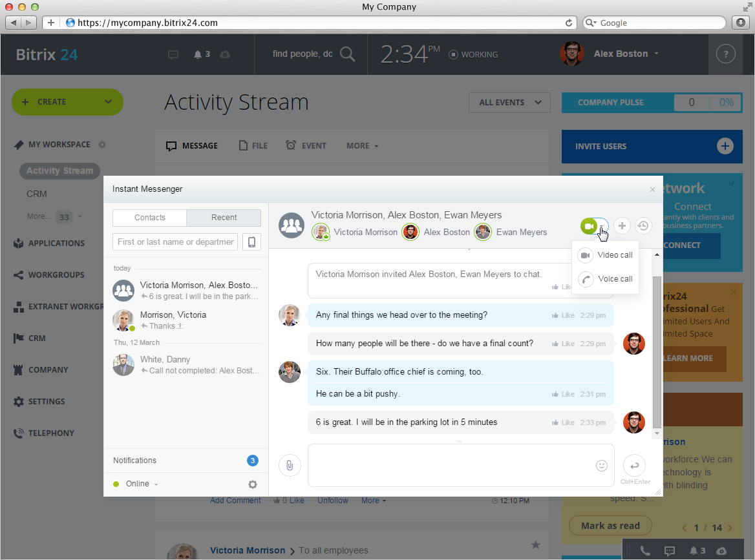The image size is (755, 560).
Task: Click the Create button
Action: [x=67, y=102]
